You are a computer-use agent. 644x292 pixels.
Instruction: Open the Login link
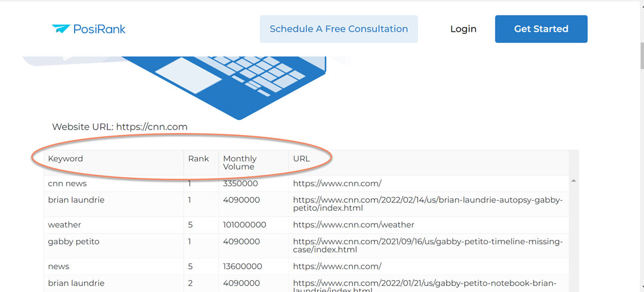(463, 29)
